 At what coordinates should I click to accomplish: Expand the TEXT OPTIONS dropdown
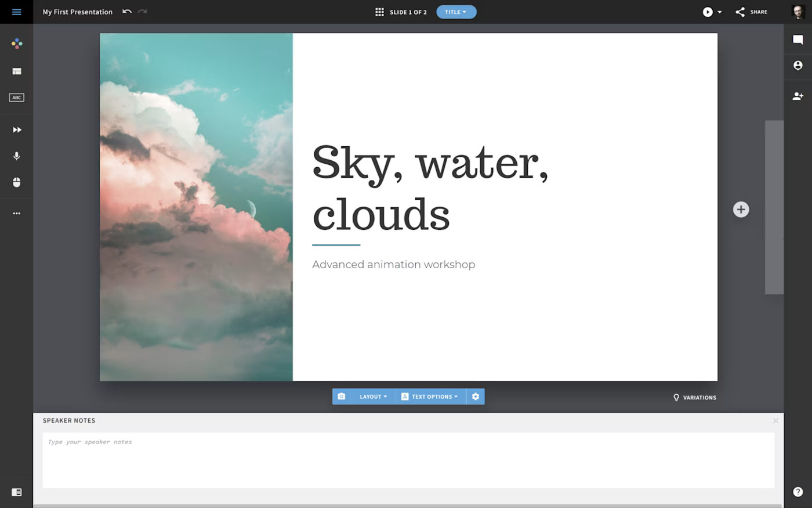tap(430, 397)
